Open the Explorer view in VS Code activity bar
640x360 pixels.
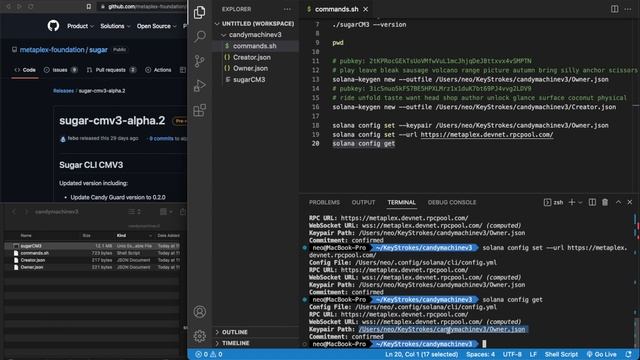click(200, 13)
